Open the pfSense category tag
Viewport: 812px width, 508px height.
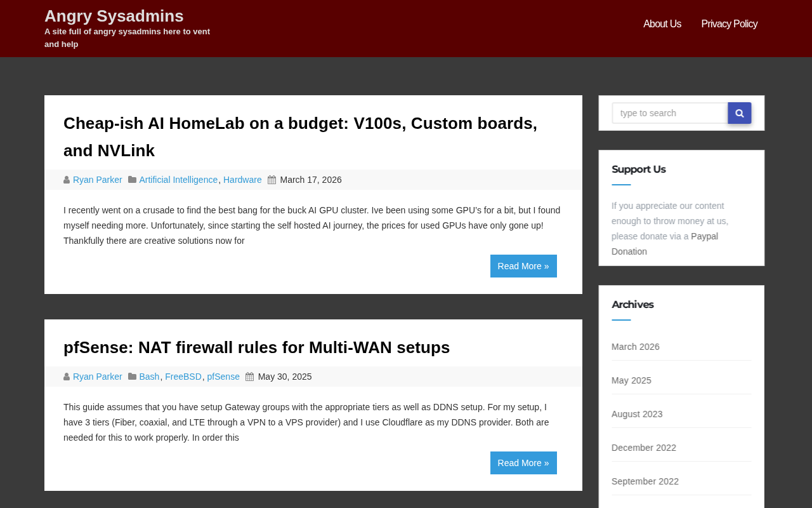coord(223,377)
